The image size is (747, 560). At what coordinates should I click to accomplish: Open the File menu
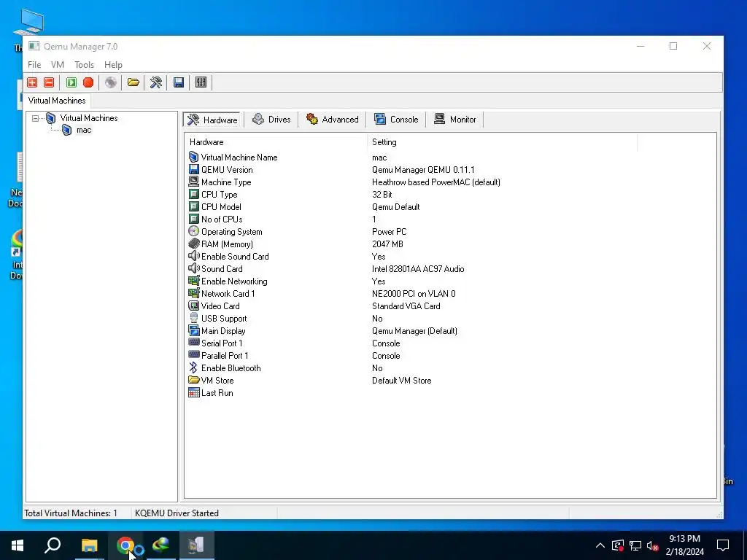tap(34, 65)
